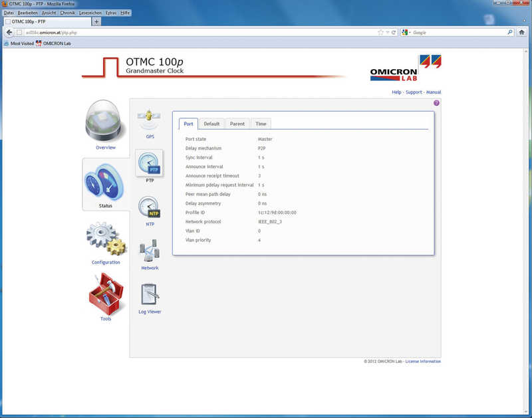Reload the page with the refresh icon

pyautogui.click(x=394, y=32)
